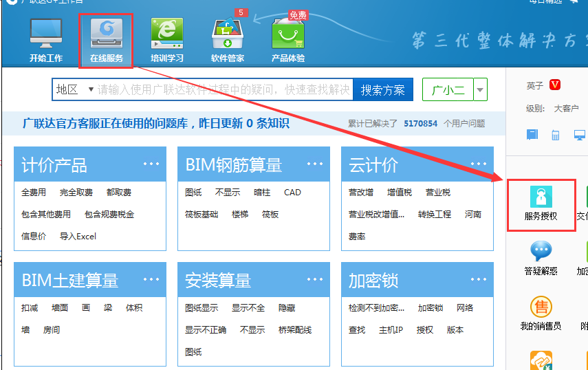This screenshot has height=370, width=588.
Task: Click the 广小二 button
Action: click(x=448, y=89)
